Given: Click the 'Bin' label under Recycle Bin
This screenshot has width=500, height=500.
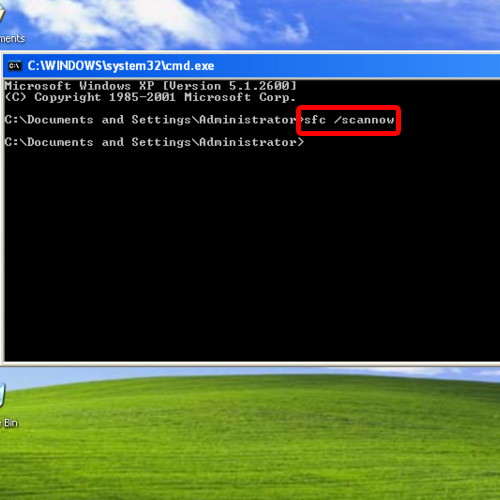Looking at the screenshot, I should (11, 423).
